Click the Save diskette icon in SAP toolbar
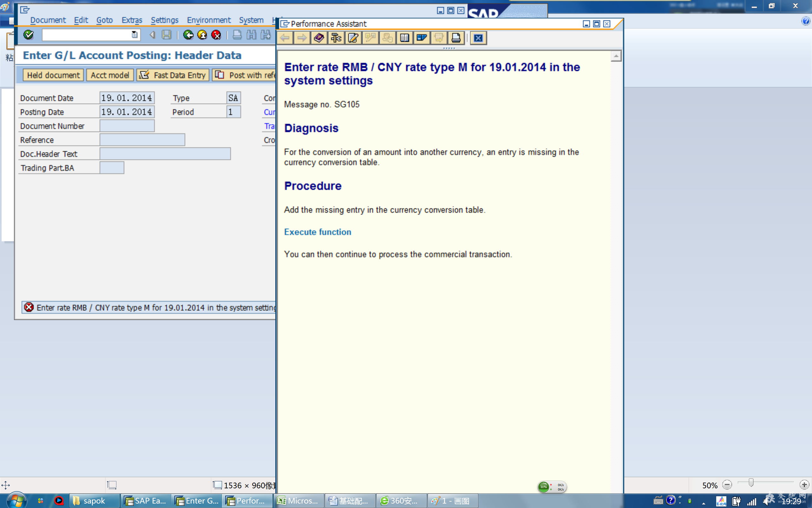Viewport: 812px width, 508px height. click(x=167, y=35)
